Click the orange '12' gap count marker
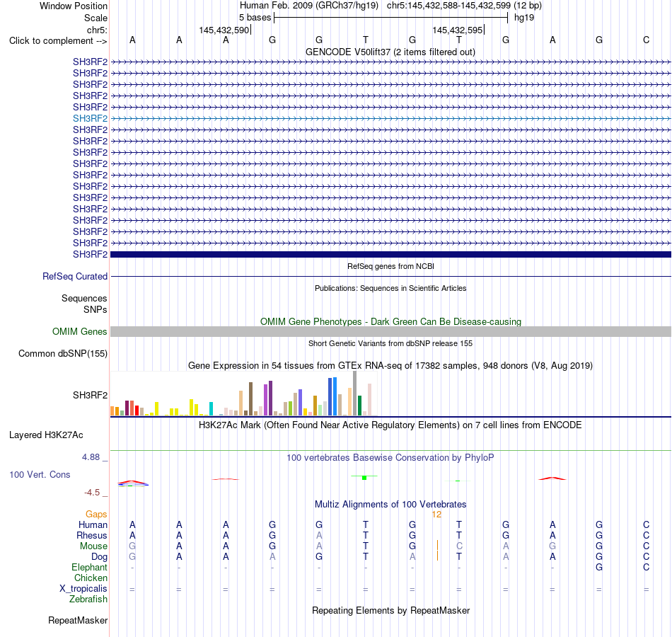This screenshot has width=672, height=637. coord(436,515)
